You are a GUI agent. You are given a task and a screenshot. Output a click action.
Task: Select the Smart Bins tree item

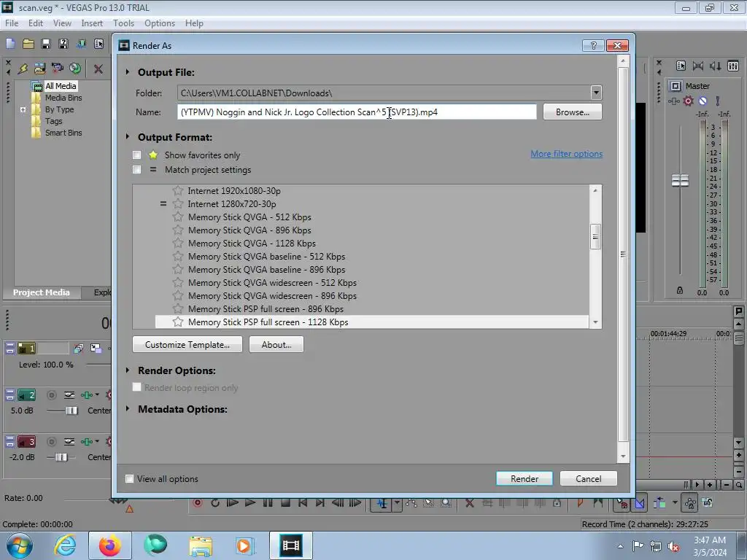tap(63, 133)
